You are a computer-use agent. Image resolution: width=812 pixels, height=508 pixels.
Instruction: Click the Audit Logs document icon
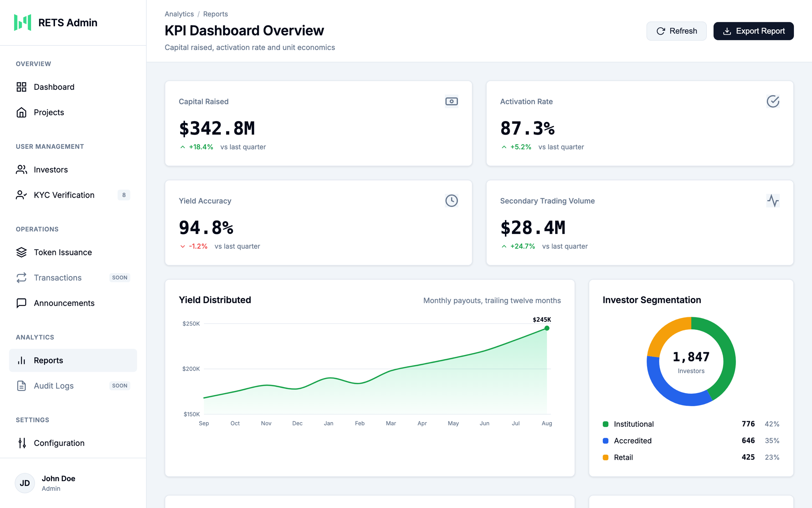(x=21, y=386)
